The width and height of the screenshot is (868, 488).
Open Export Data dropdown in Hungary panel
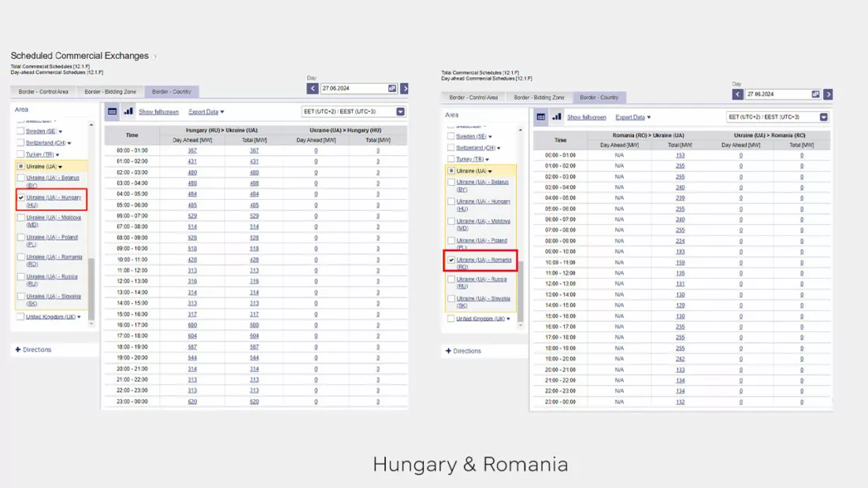[206, 112]
